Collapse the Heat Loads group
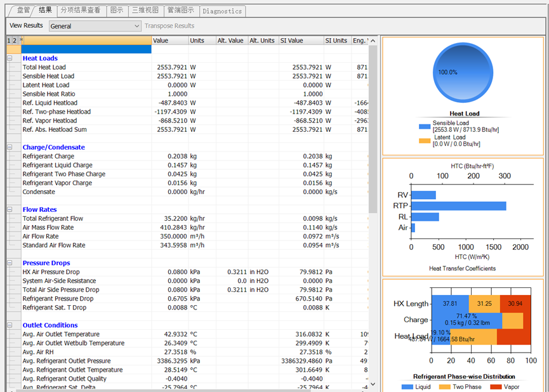The image size is (549, 392). (x=10, y=58)
